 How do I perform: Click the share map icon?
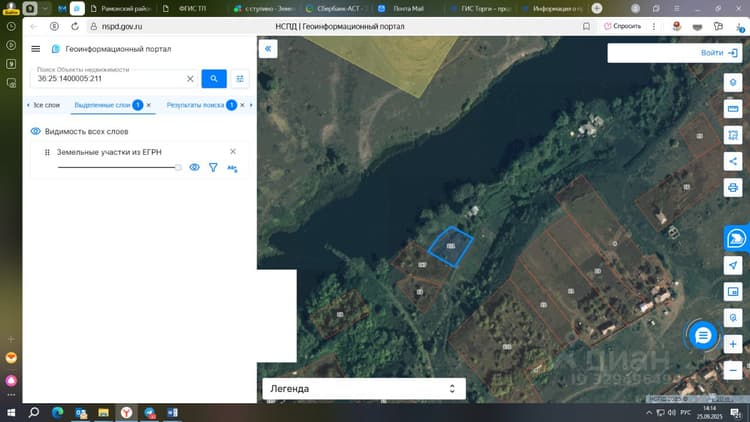tap(733, 161)
